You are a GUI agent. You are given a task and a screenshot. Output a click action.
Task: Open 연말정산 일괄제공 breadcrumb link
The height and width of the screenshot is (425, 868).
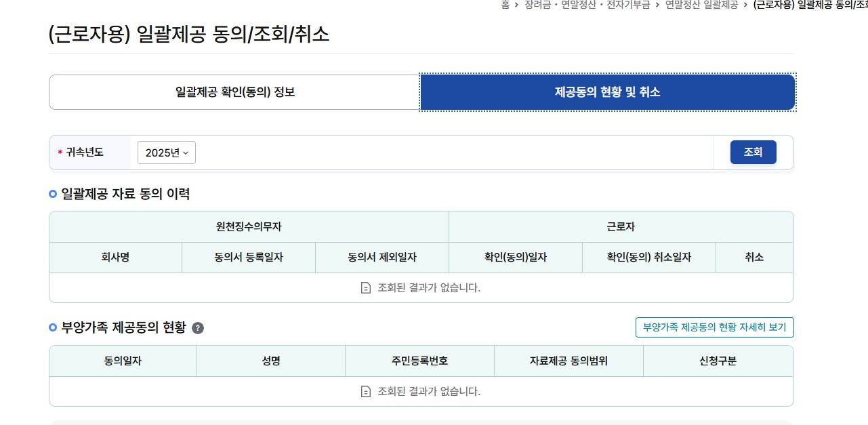[701, 5]
